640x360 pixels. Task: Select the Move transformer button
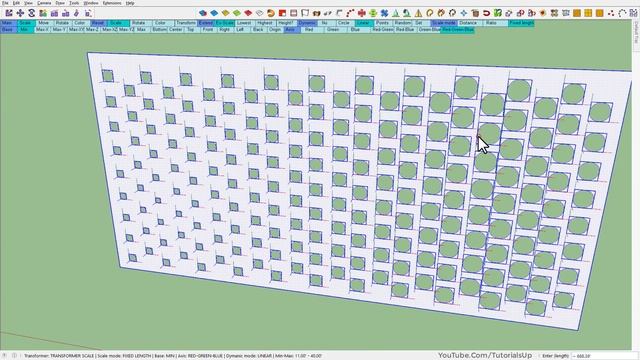[x=44, y=23]
